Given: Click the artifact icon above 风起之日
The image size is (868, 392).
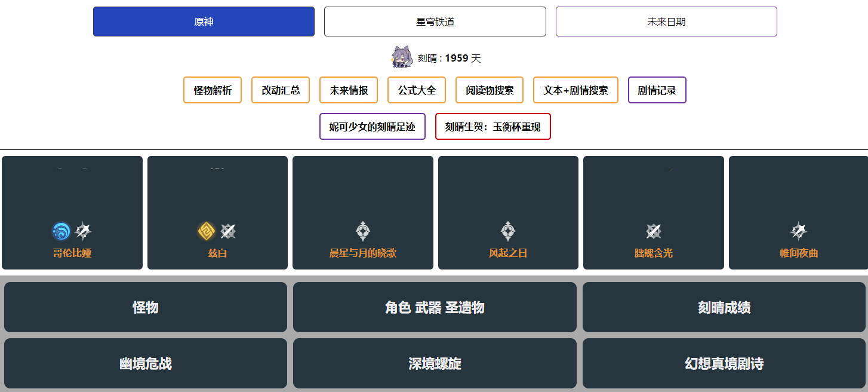Looking at the screenshot, I should [508, 231].
